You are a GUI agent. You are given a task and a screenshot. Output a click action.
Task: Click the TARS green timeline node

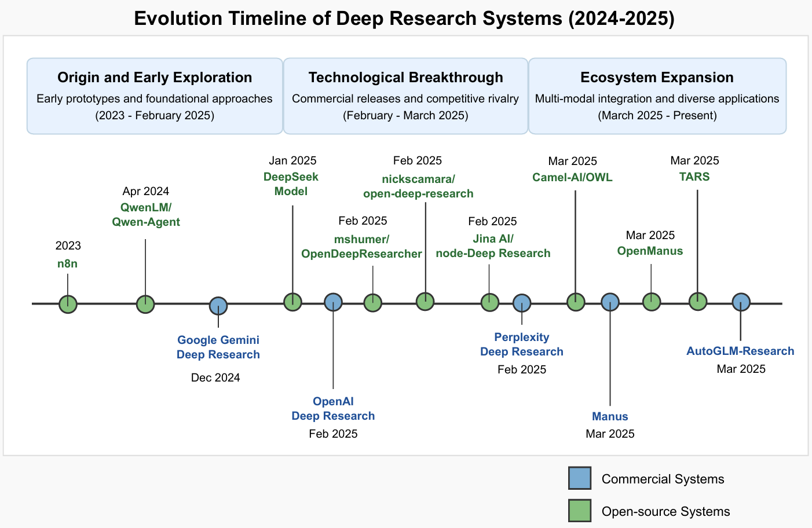click(x=698, y=302)
